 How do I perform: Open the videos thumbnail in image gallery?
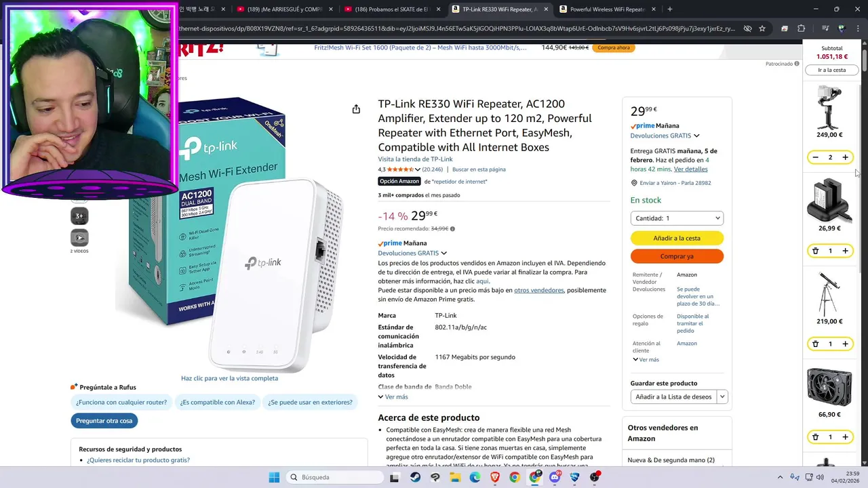coord(79,238)
